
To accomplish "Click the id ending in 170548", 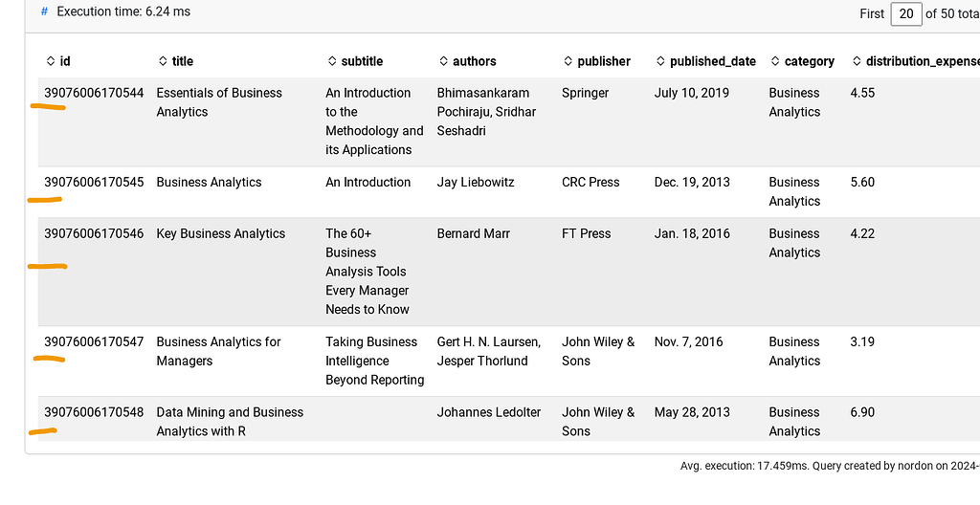I will (x=94, y=412).
